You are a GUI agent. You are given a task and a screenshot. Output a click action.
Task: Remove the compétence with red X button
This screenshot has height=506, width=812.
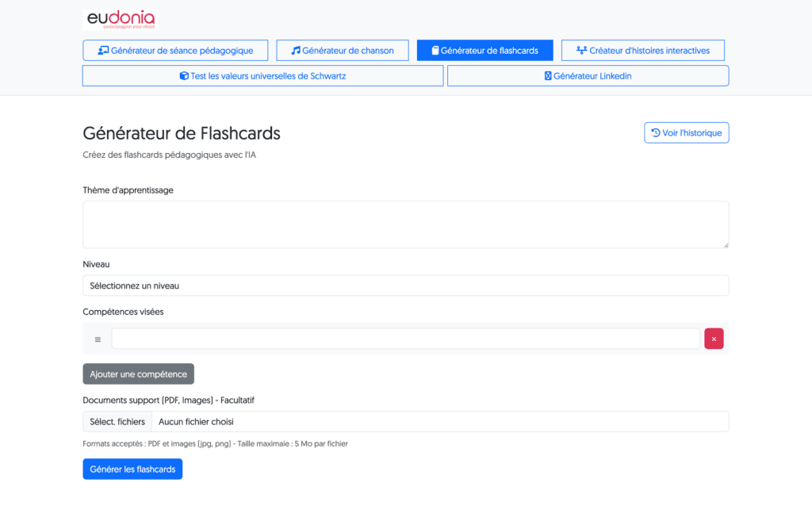714,339
